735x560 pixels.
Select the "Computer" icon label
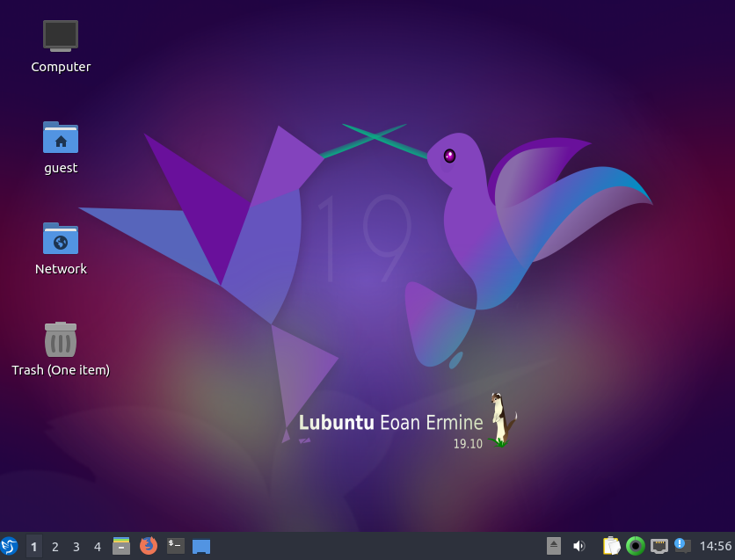61,67
